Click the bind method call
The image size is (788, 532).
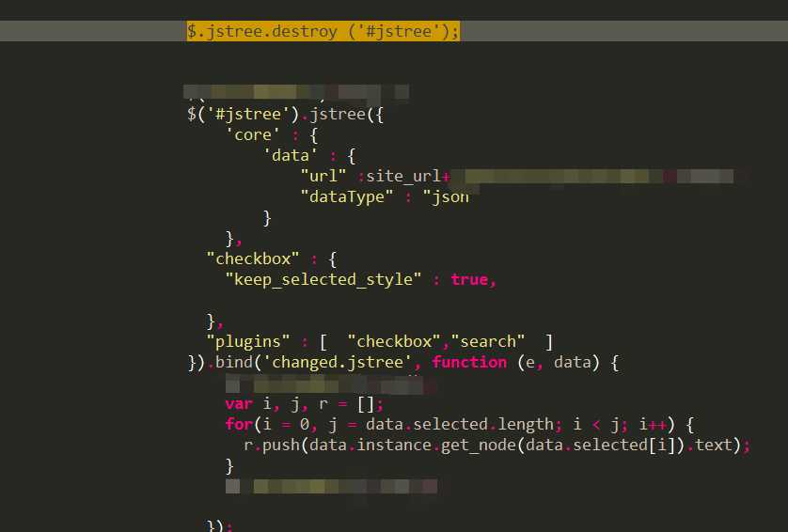click(x=234, y=363)
